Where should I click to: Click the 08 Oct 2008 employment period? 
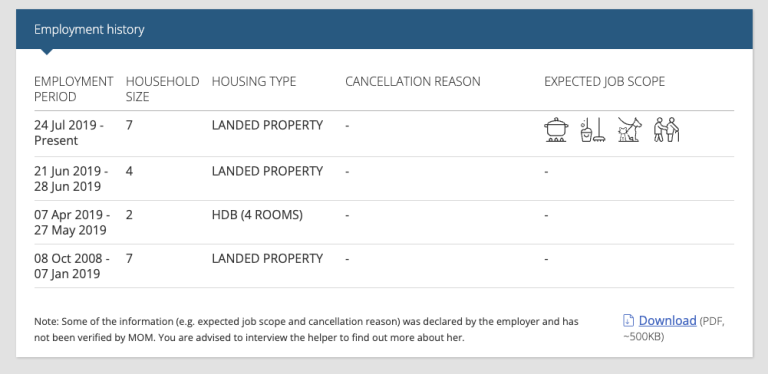tap(72, 266)
